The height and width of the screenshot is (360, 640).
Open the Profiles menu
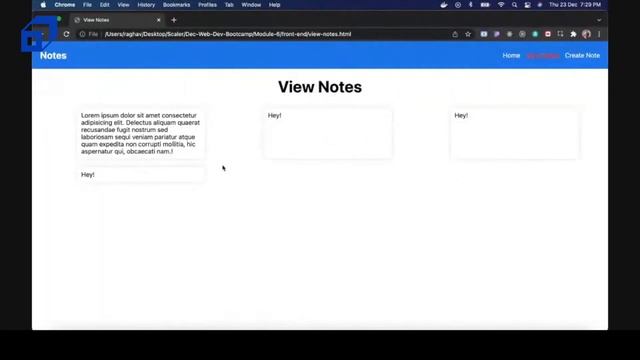point(207,5)
